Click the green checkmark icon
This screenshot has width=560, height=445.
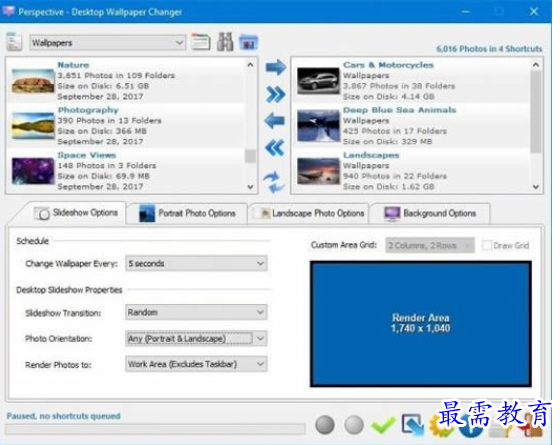tap(383, 425)
